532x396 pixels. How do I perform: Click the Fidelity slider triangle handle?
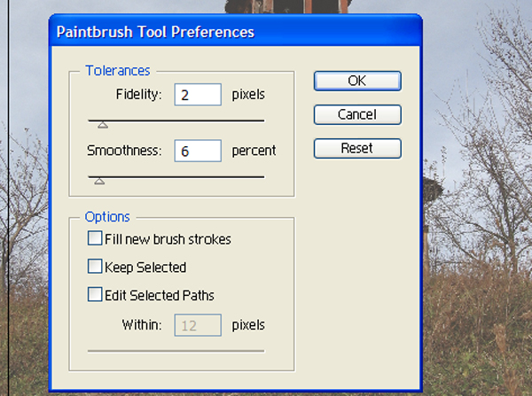click(x=103, y=125)
